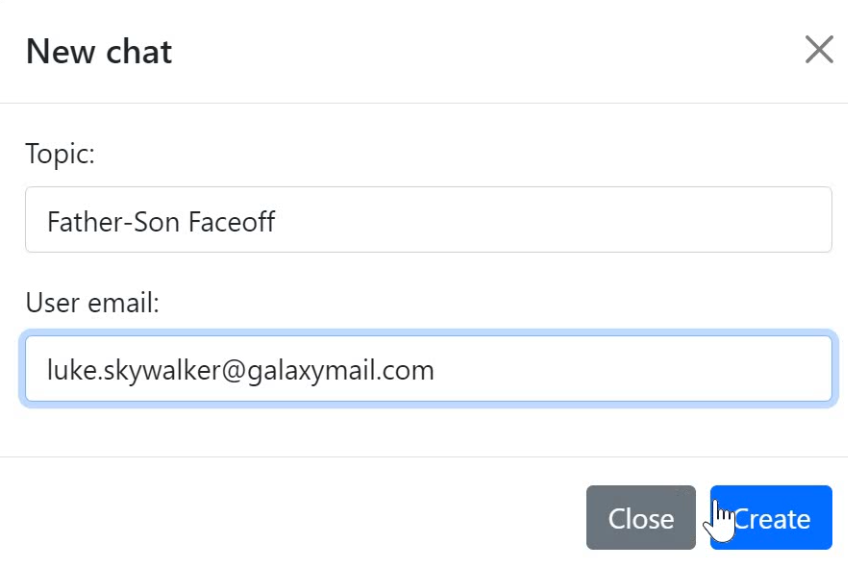The height and width of the screenshot is (571, 848).
Task: Place cursor in the luke.skywalker email text
Action: 240,371
